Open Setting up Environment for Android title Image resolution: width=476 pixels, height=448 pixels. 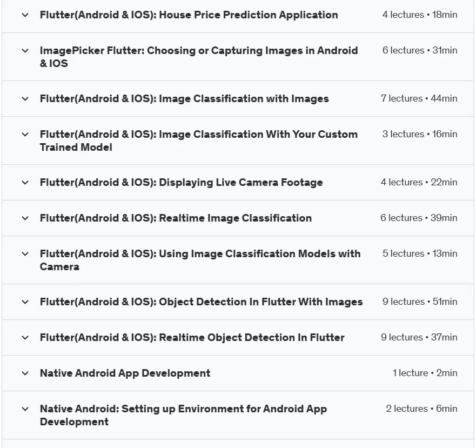(x=183, y=415)
